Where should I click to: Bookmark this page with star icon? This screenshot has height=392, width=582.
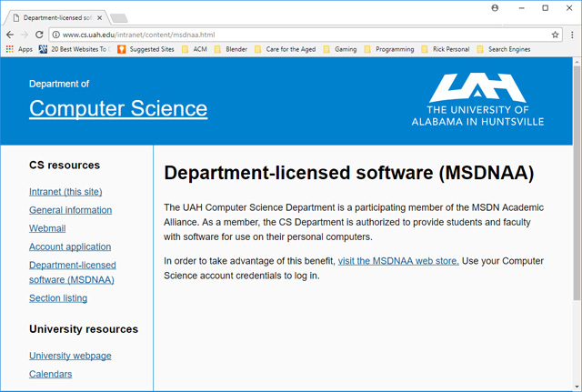(x=555, y=34)
